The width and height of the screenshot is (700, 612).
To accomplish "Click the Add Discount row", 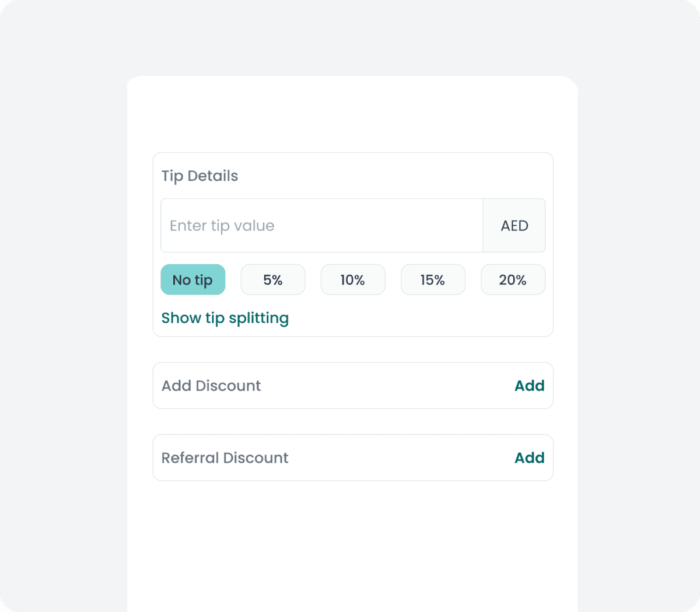I will pos(353,386).
